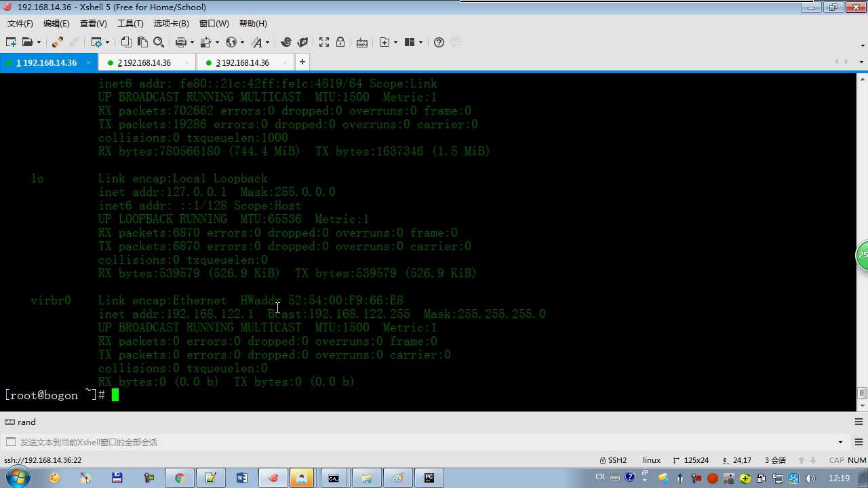Screen dimensions: 868x488
Task: Click the Find magnifier toolbar icon
Action: (x=159, y=42)
